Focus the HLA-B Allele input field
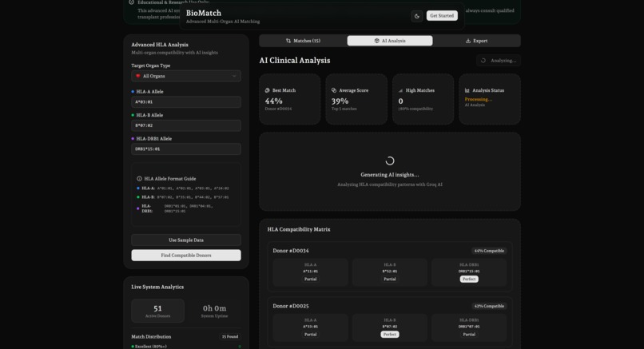The image size is (644, 349). [x=186, y=125]
